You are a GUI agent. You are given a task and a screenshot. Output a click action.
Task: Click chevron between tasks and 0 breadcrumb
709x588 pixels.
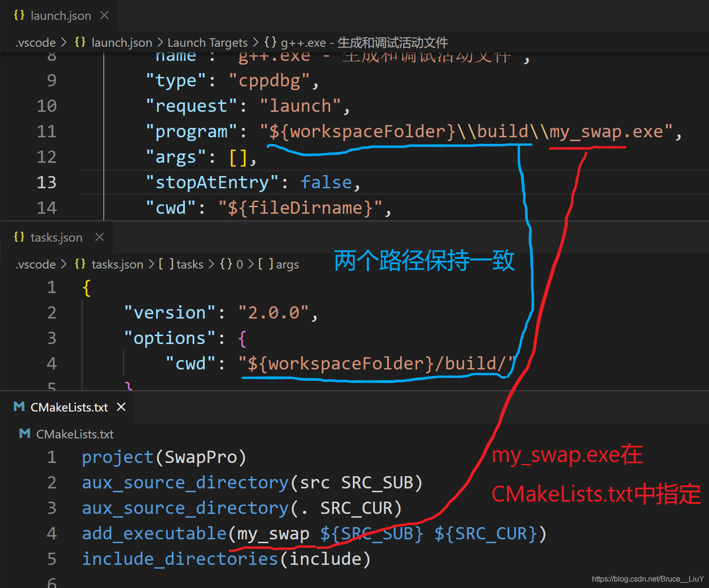211,264
